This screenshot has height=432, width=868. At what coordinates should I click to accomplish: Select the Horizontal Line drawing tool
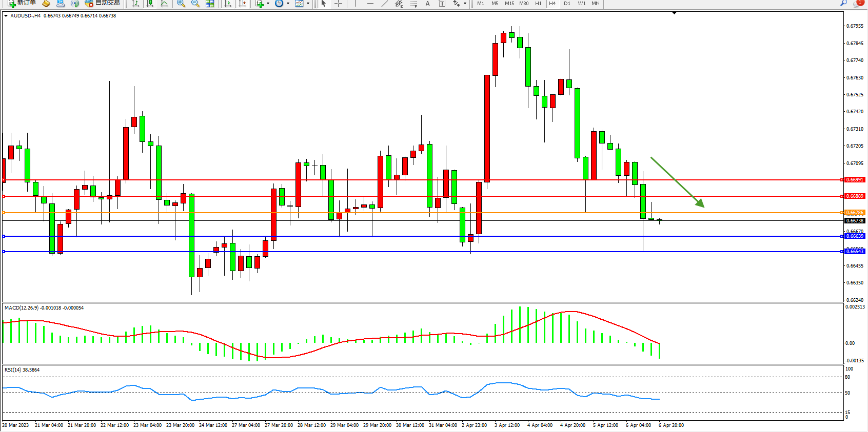[x=370, y=4]
